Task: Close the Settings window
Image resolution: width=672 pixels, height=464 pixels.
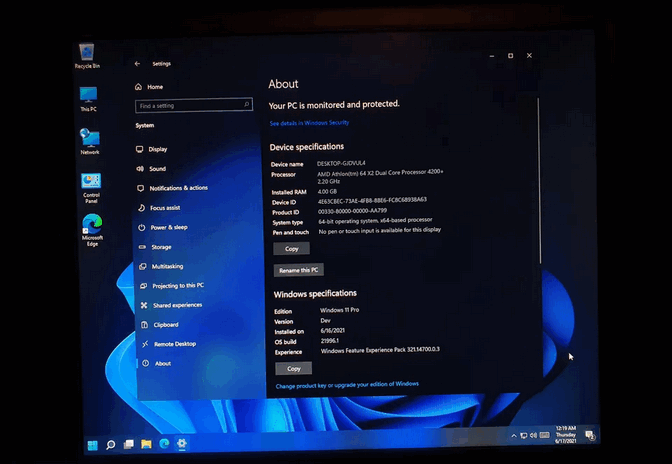Action: (x=529, y=55)
